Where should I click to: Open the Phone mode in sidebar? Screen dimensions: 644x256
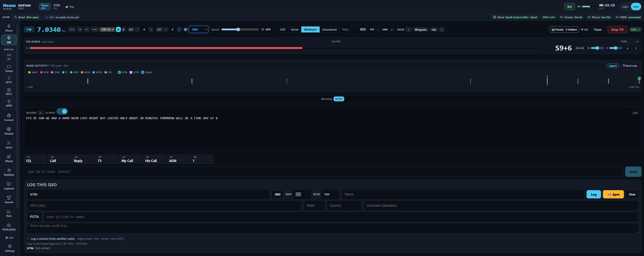click(9, 28)
